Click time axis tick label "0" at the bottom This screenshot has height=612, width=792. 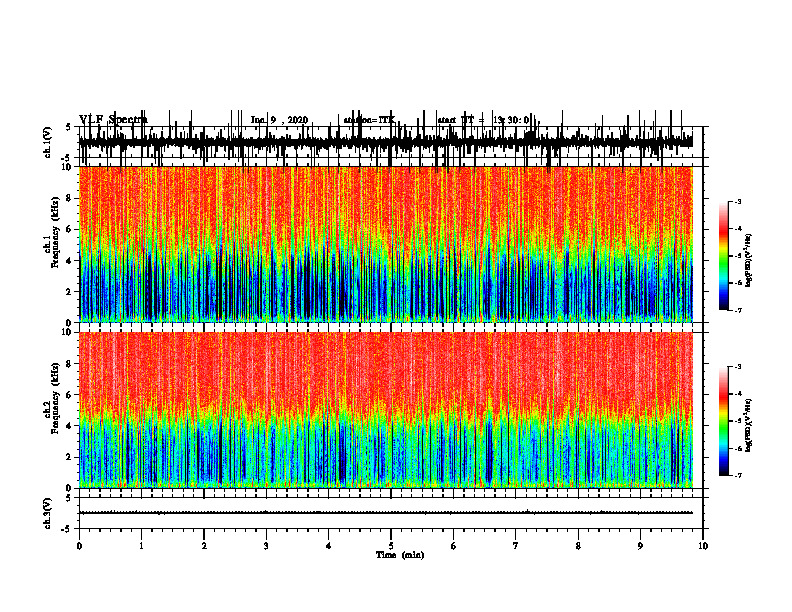click(79, 546)
